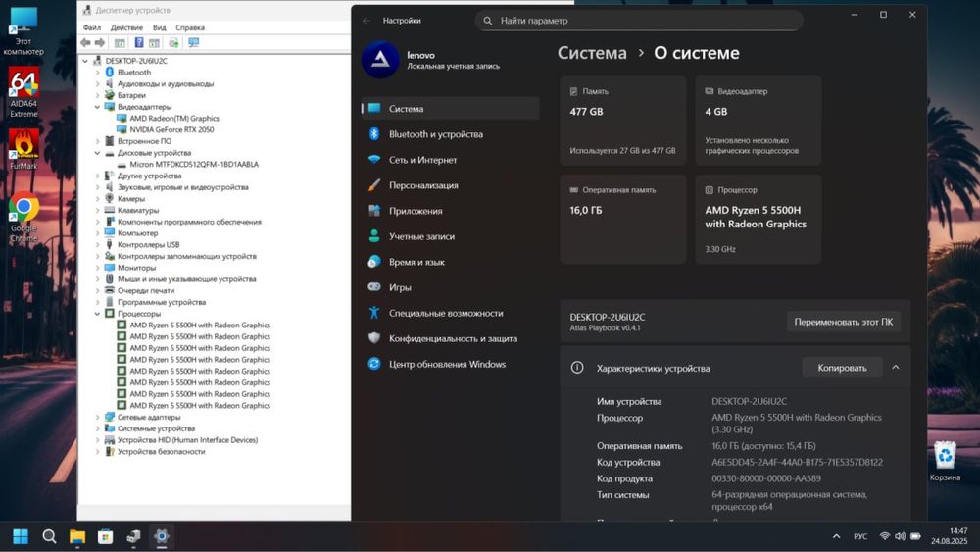Click the lenovo account avatar
Image resolution: width=980 pixels, height=552 pixels.
point(380,60)
